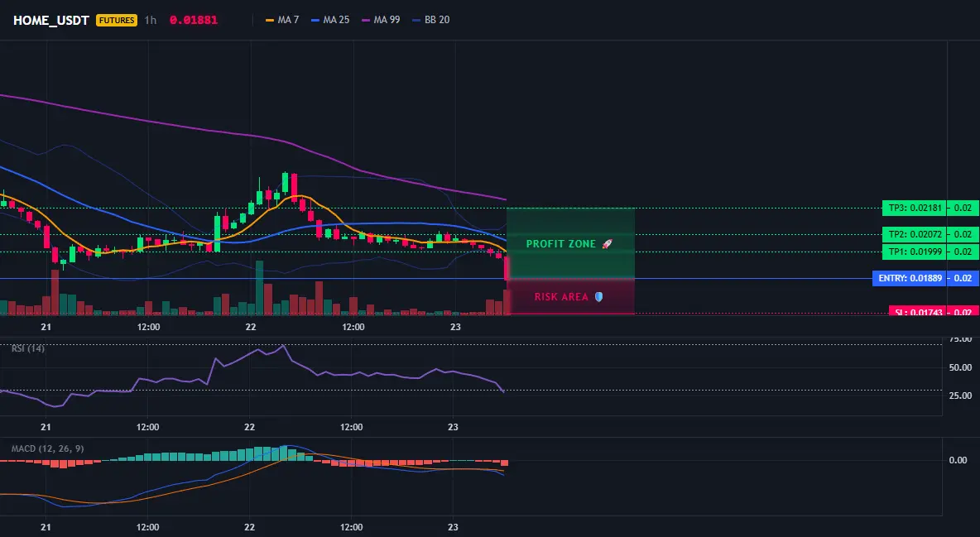
Task: Toggle the MA 99 legend item
Action: click(x=382, y=20)
